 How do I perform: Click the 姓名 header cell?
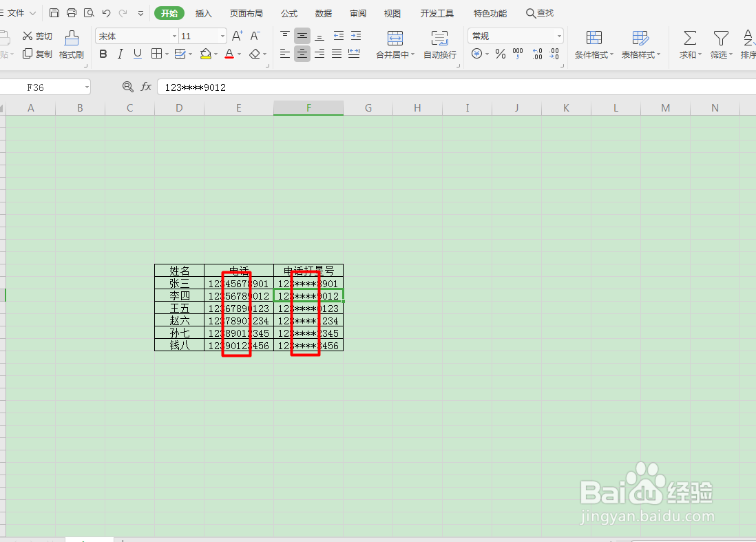click(179, 271)
